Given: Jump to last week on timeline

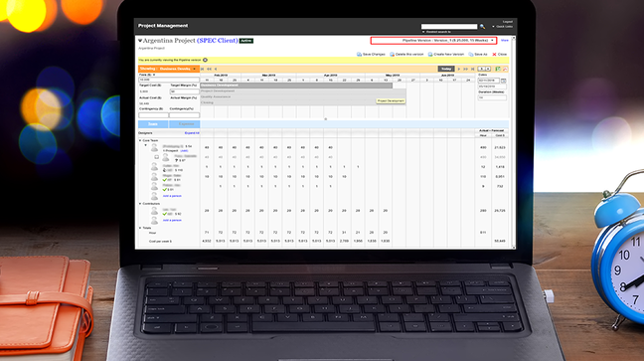Looking at the screenshot, I should [473, 69].
